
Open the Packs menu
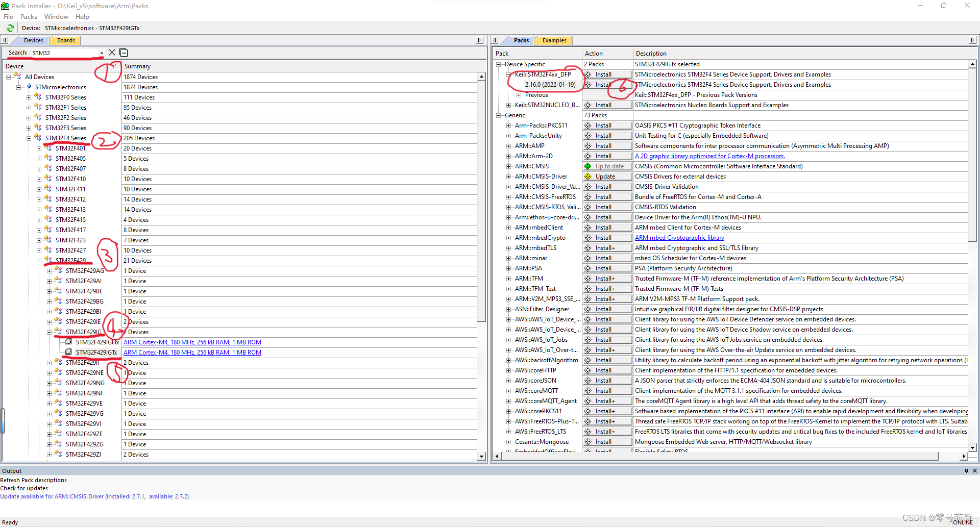[x=29, y=17]
